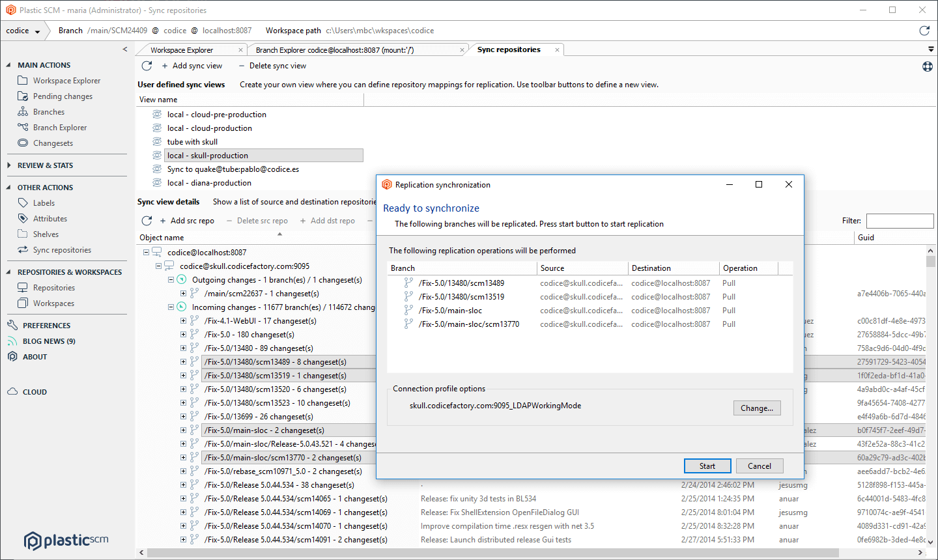Switch to the Branch Explorer tab
Screen dimensions: 938x560
(x=335, y=50)
